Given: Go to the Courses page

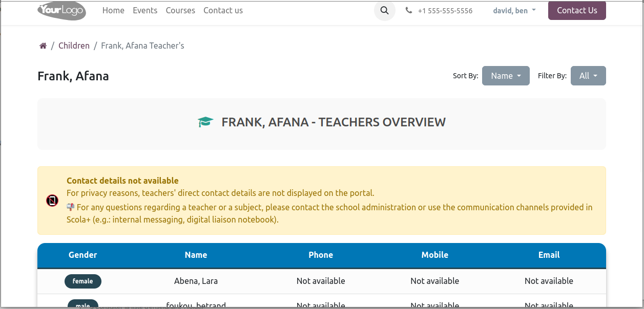Looking at the screenshot, I should pos(180,11).
